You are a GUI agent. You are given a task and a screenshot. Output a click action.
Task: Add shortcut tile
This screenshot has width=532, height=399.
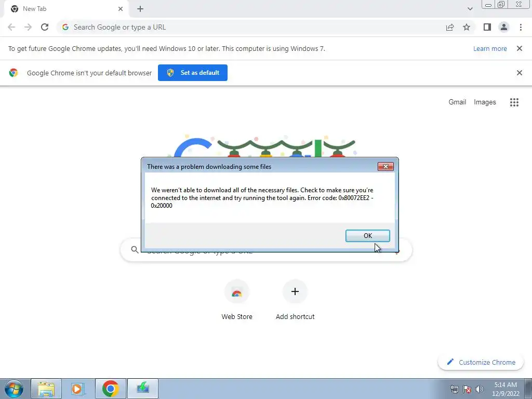(295, 300)
